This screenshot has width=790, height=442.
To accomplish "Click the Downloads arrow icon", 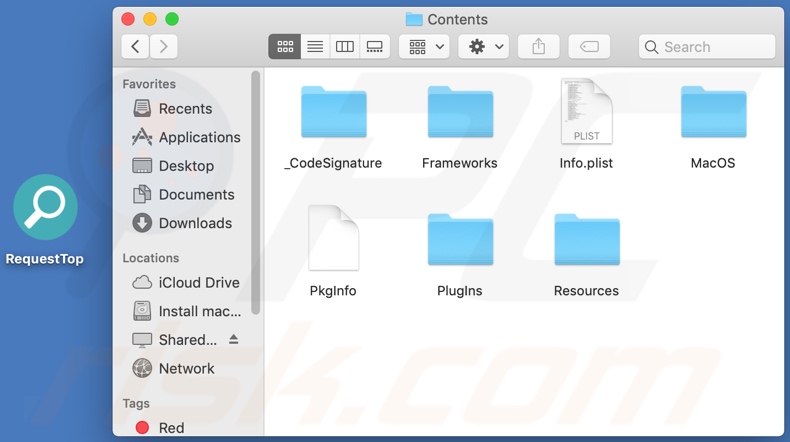I will (142, 223).
